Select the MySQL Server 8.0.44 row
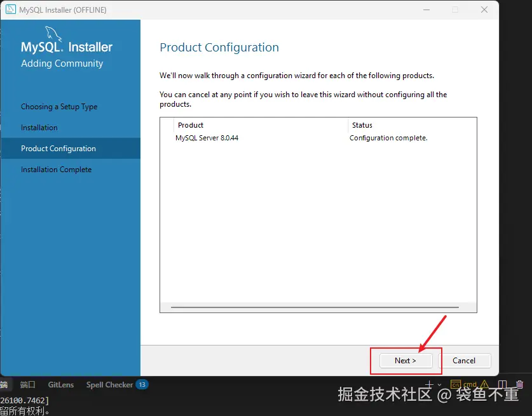The height and width of the screenshot is (416, 532). click(x=318, y=138)
